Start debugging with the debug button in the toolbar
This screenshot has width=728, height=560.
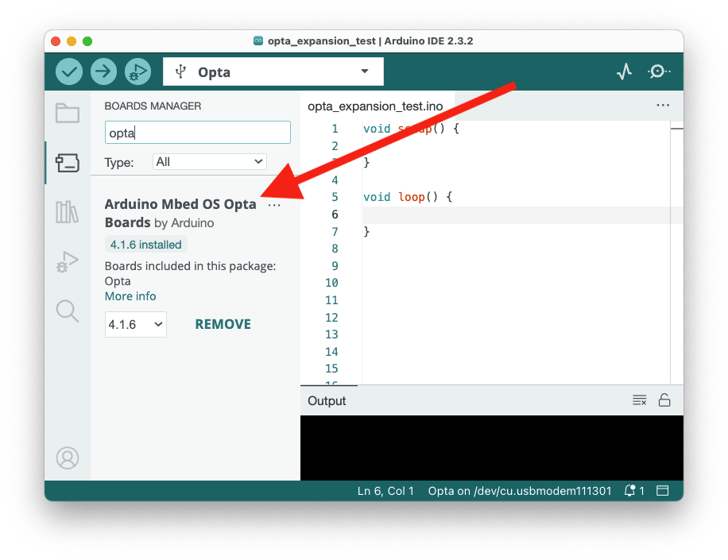click(137, 72)
